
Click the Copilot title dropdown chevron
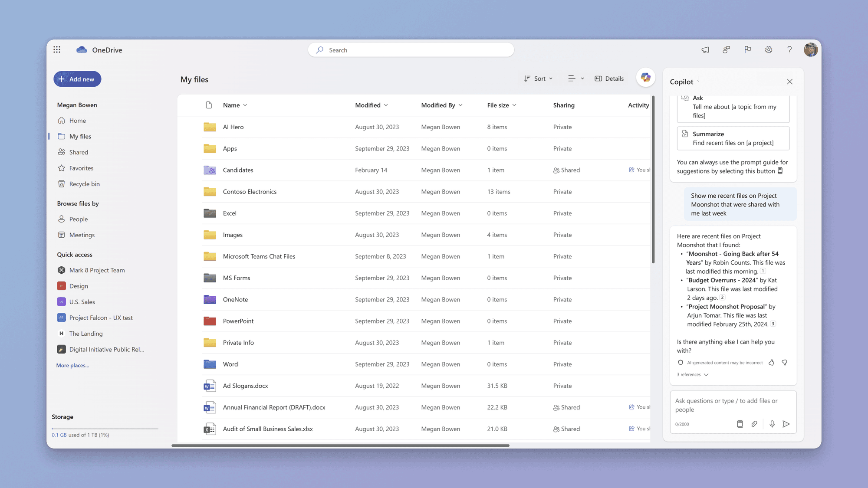click(x=698, y=82)
